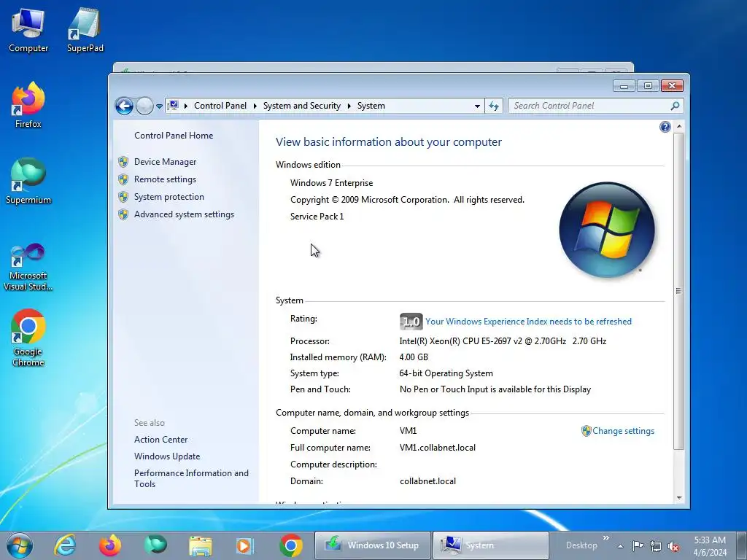747x560 pixels.
Task: Open the SuperPad desktop shortcut
Action: pyautogui.click(x=85, y=30)
